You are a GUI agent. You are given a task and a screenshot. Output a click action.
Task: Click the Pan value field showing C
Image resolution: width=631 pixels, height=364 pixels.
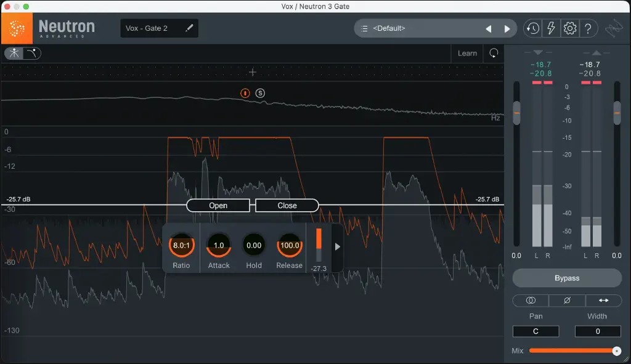pyautogui.click(x=535, y=331)
